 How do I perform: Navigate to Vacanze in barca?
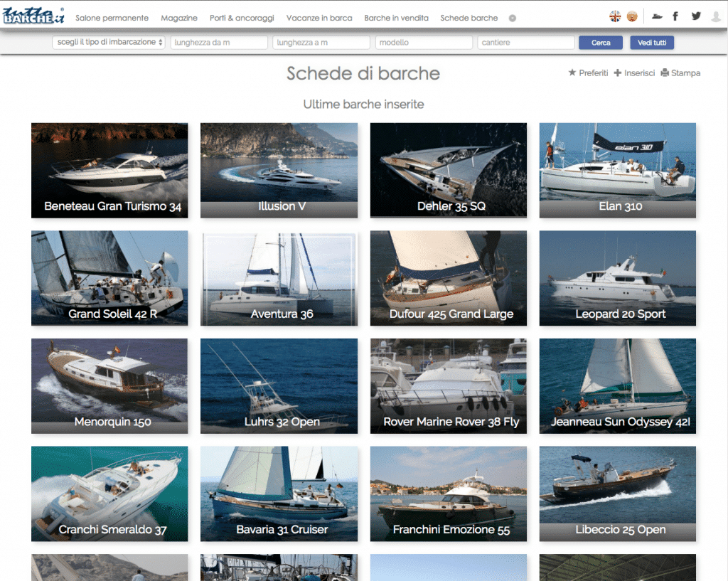(x=319, y=18)
